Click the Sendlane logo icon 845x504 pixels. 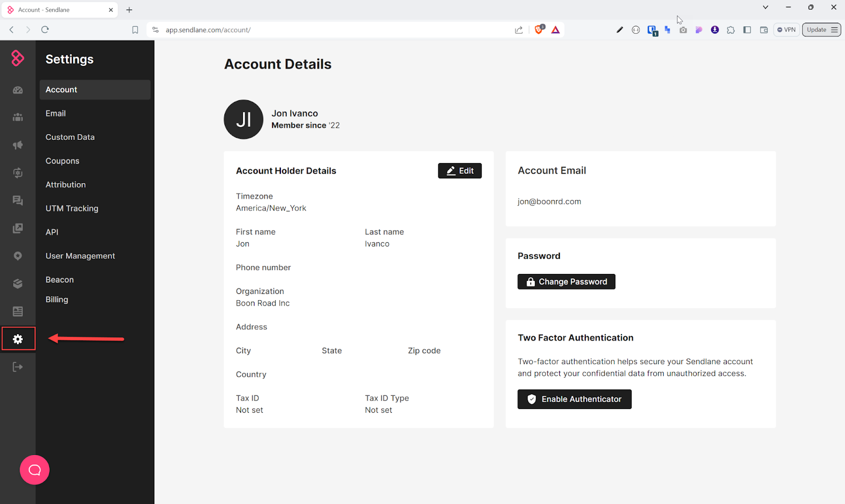(x=17, y=58)
